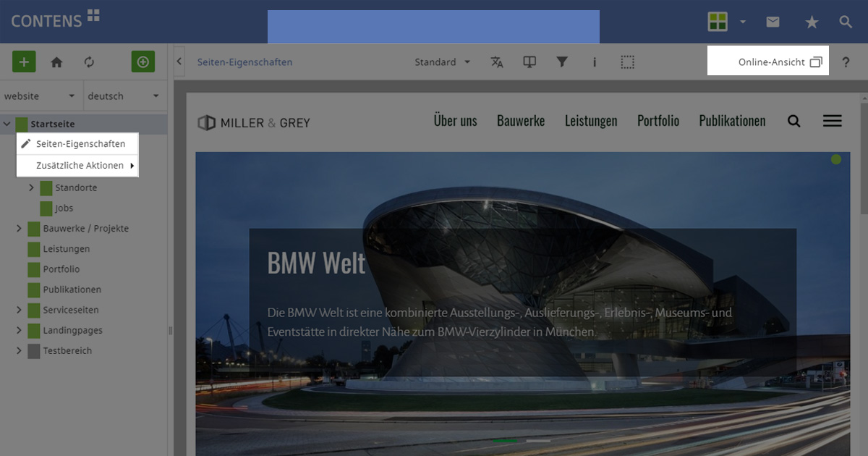This screenshot has height=456, width=868.
Task: Click the BMW Welt description paragraph
Action: pyautogui.click(x=500, y=322)
